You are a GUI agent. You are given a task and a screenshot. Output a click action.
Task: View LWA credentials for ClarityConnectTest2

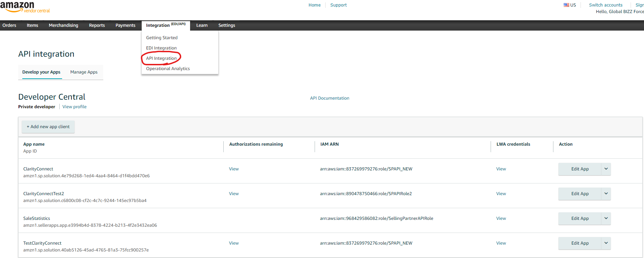[x=501, y=194]
